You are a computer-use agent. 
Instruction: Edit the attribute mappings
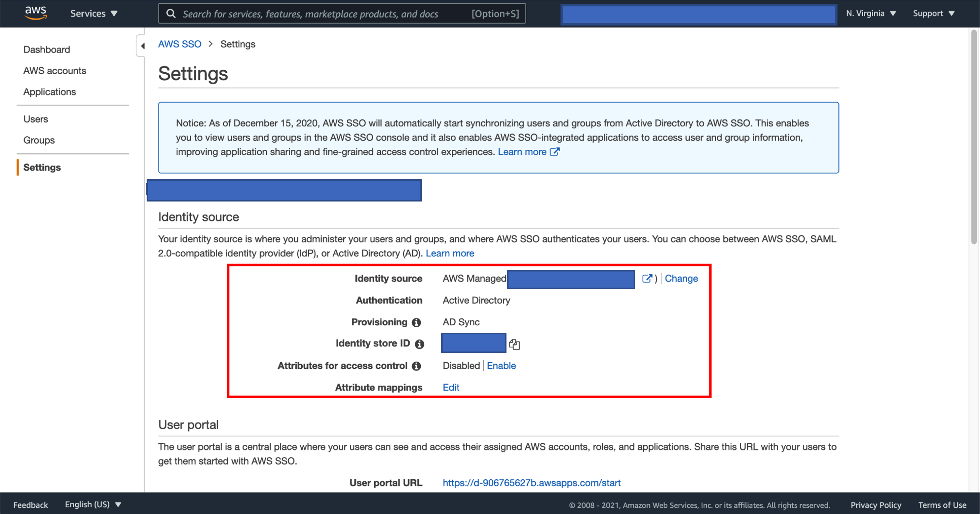[451, 387]
